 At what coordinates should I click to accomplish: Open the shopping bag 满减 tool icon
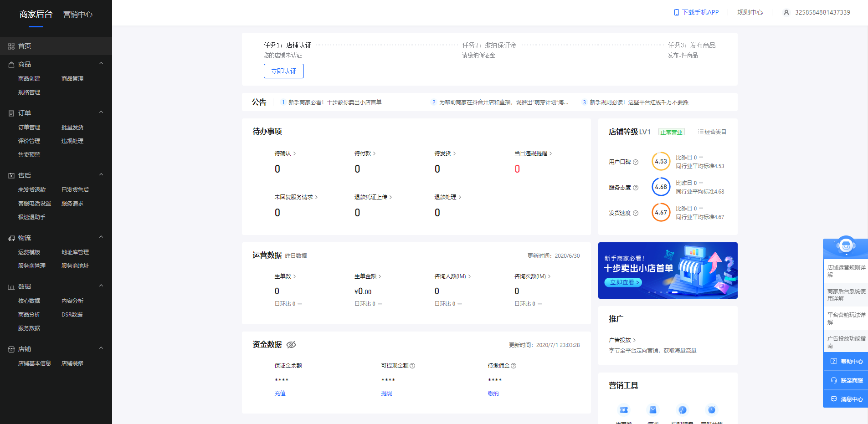point(653,410)
